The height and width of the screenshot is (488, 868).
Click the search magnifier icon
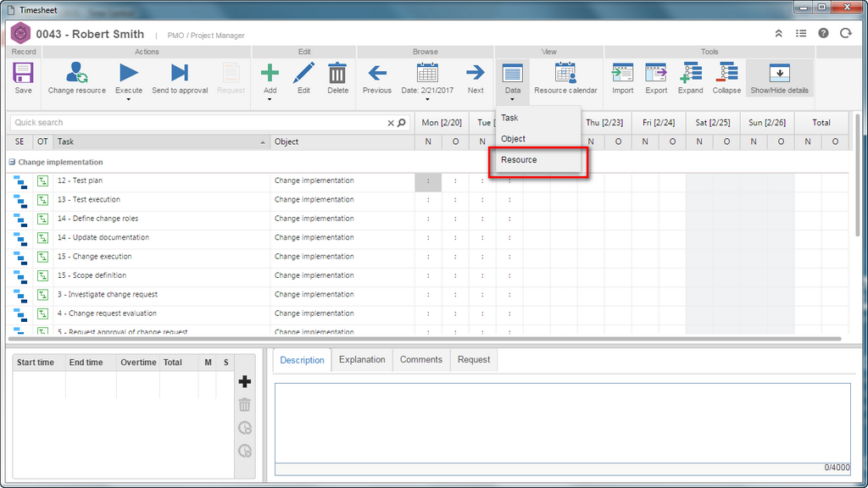tap(402, 123)
